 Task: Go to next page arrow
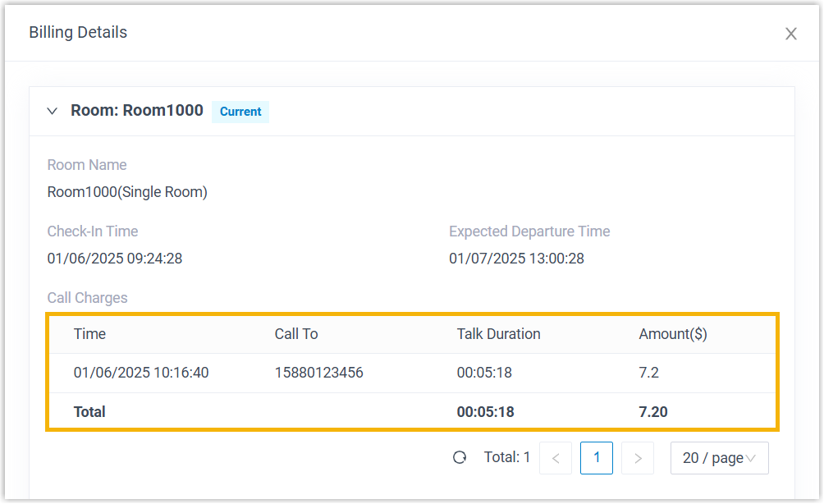coord(638,458)
